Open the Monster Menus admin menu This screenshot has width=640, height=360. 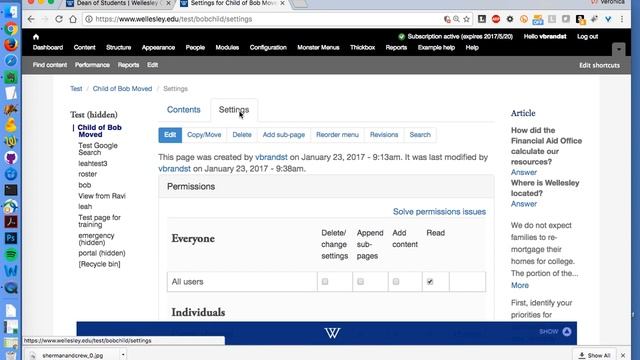[318, 47]
